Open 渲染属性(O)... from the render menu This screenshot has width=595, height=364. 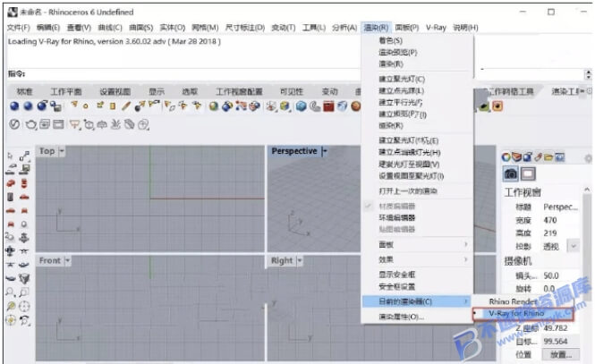click(x=402, y=317)
